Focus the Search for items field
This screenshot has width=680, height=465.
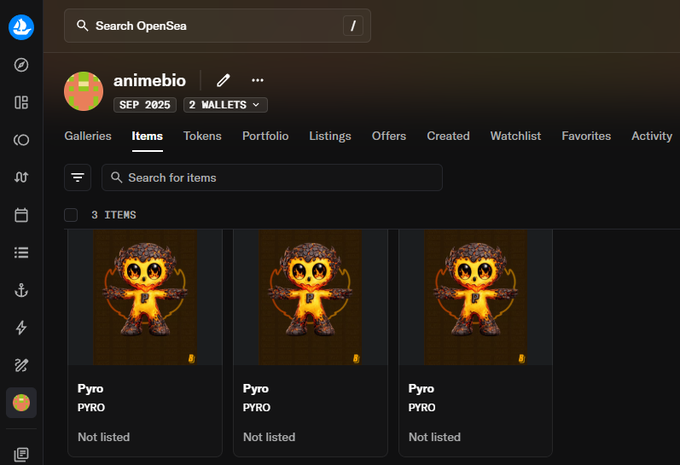coord(272,177)
